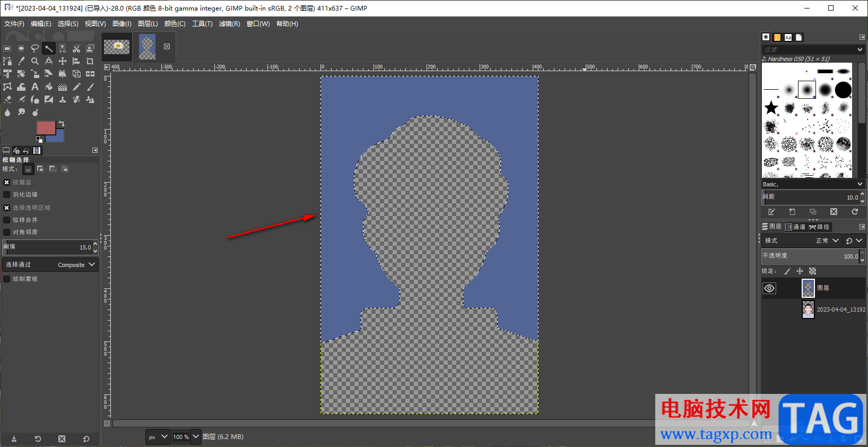Open the 滤镜(R) filters menu
Image resolution: width=868 pixels, height=447 pixels.
coord(229,24)
